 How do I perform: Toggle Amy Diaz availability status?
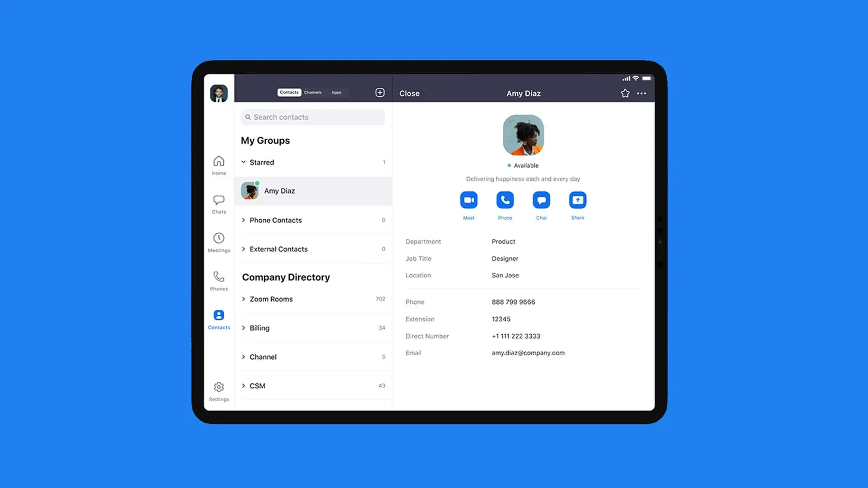pyautogui.click(x=524, y=165)
